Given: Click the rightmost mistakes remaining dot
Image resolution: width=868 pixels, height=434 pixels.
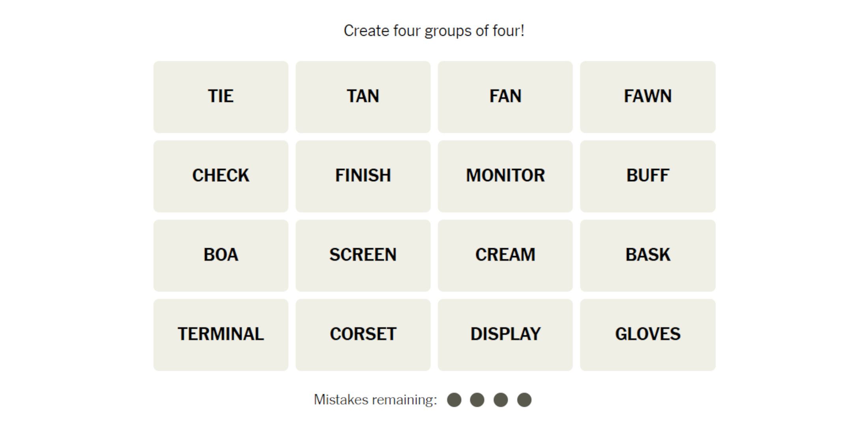Looking at the screenshot, I should [524, 400].
